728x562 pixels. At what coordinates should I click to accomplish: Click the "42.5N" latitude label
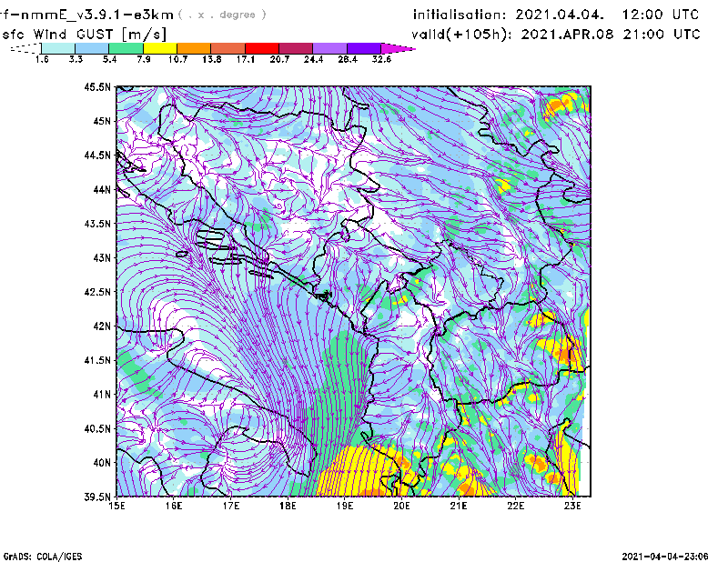coord(97,292)
